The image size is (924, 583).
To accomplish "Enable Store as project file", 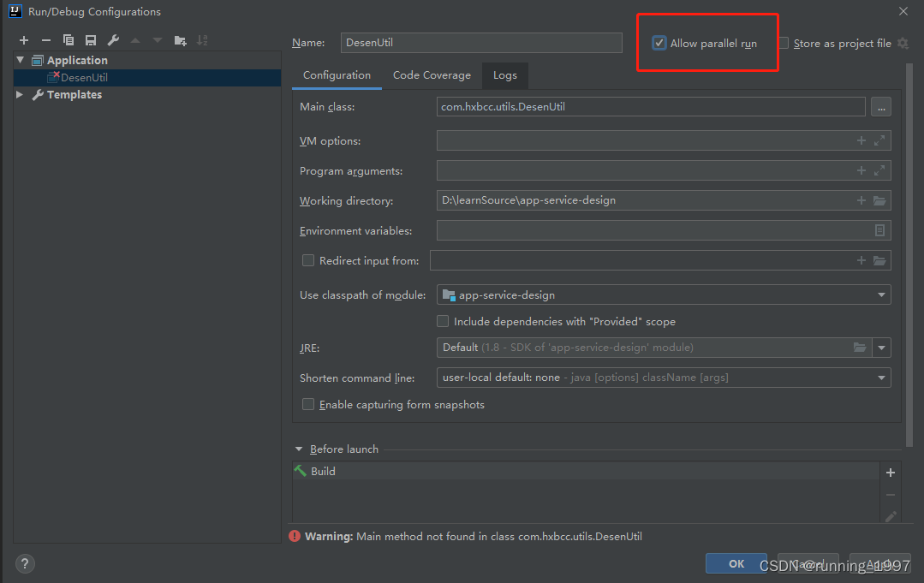I will tap(784, 42).
